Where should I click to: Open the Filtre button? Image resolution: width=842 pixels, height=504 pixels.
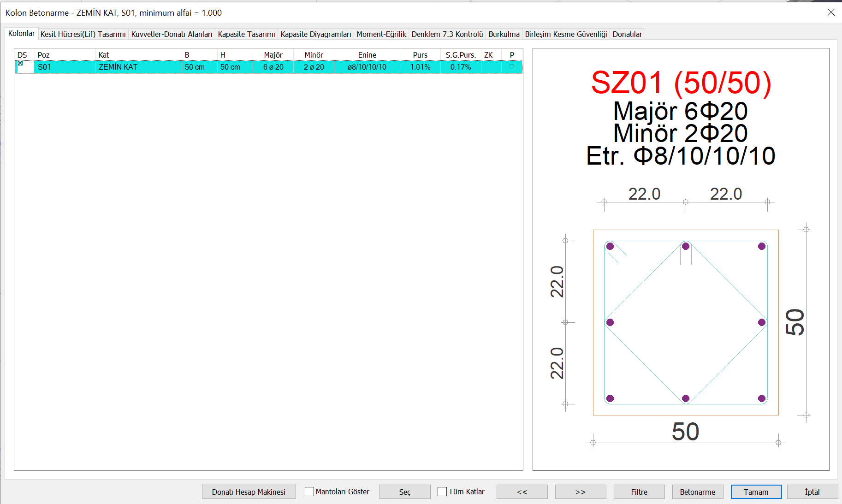tap(639, 492)
